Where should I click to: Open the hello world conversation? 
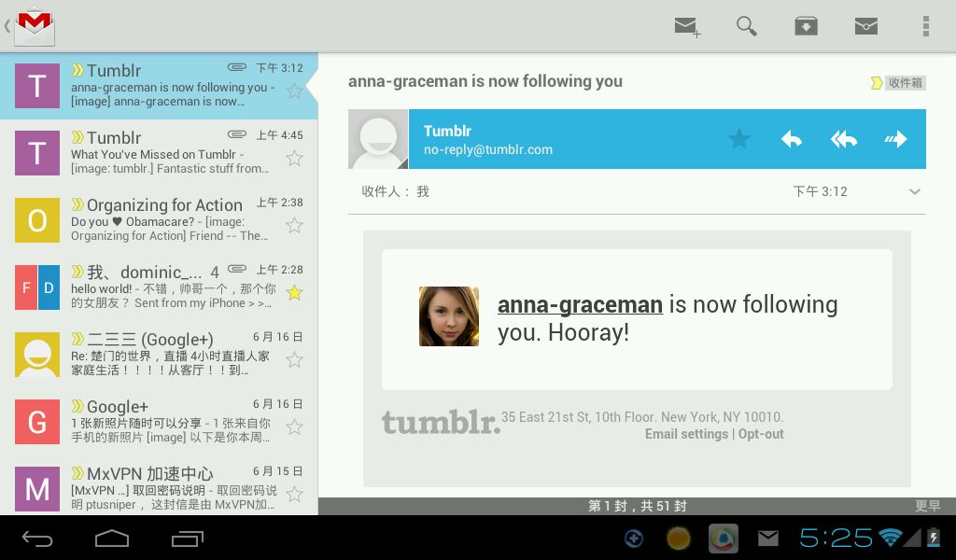(x=159, y=287)
